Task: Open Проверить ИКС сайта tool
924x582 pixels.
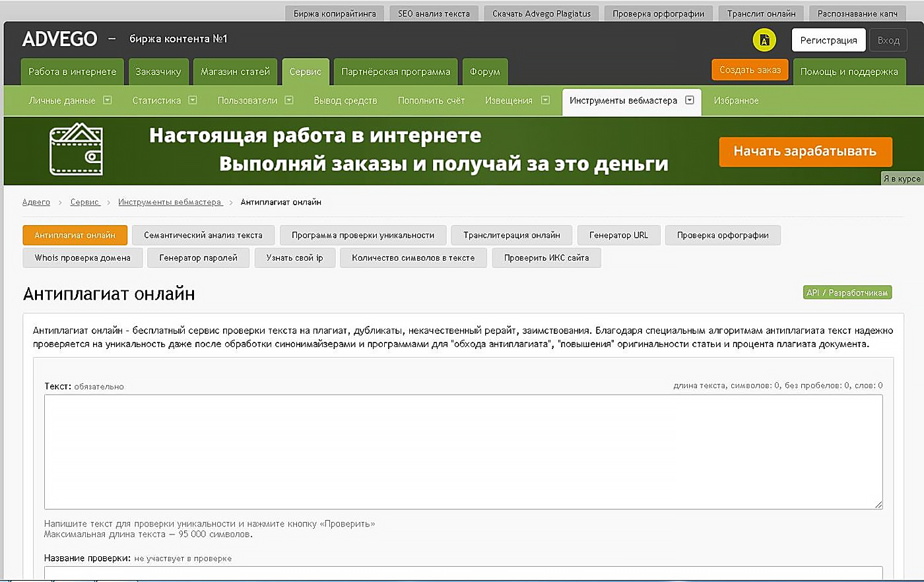Action: (546, 257)
